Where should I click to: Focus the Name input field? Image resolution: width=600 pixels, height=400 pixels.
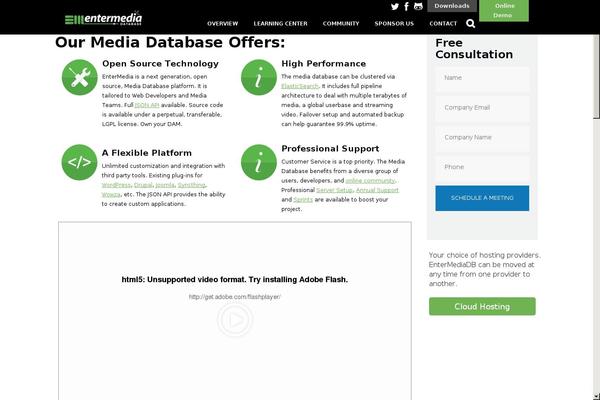point(482,78)
